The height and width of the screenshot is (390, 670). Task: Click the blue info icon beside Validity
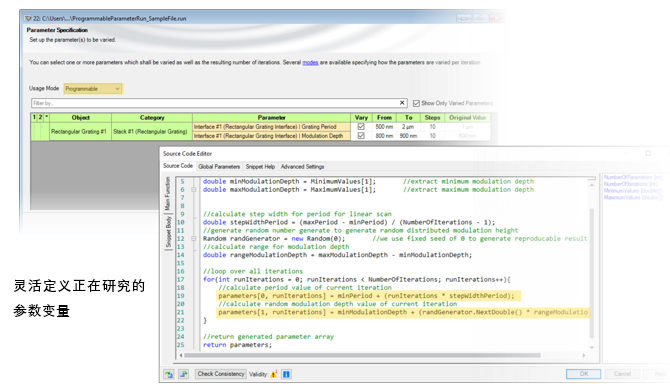(x=286, y=374)
